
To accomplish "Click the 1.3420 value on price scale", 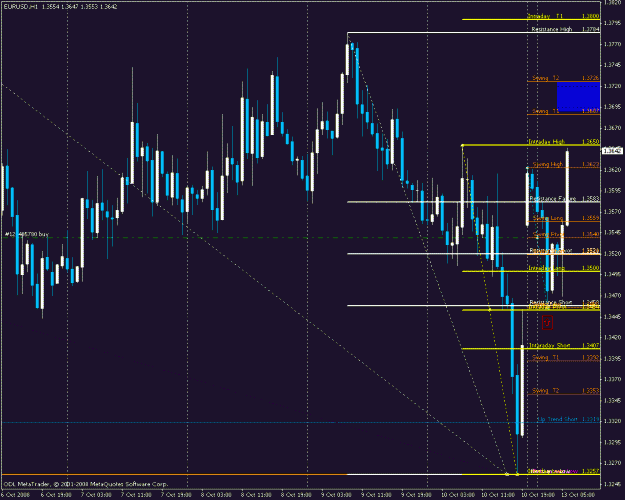I will tap(612, 337).
